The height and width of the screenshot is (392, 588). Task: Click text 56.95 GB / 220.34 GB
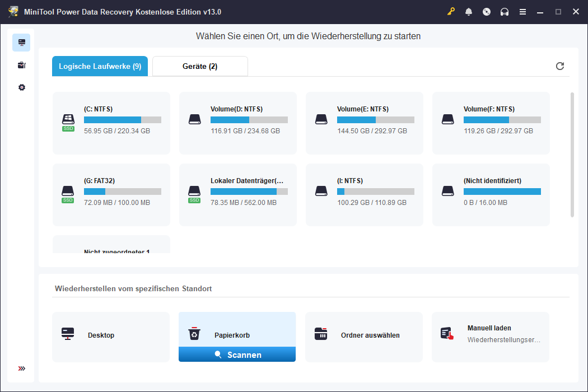[117, 131]
